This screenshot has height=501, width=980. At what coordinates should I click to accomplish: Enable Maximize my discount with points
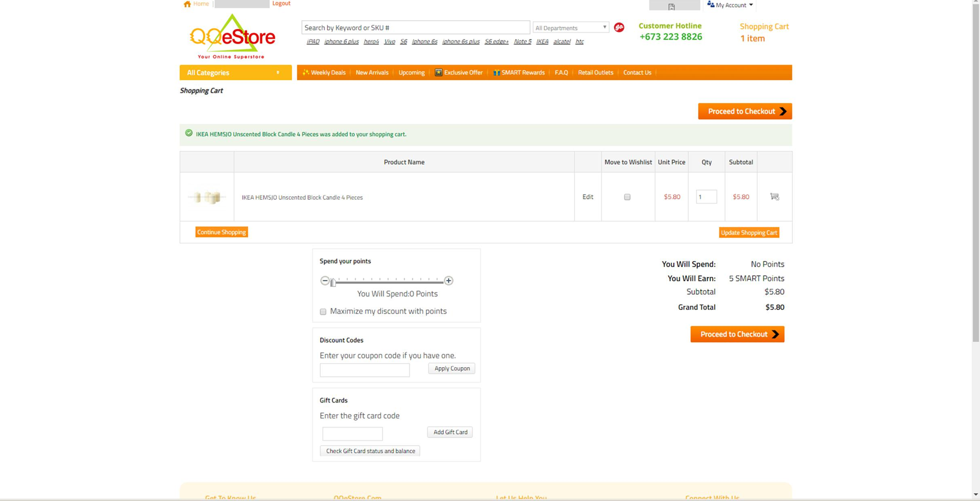(x=323, y=312)
